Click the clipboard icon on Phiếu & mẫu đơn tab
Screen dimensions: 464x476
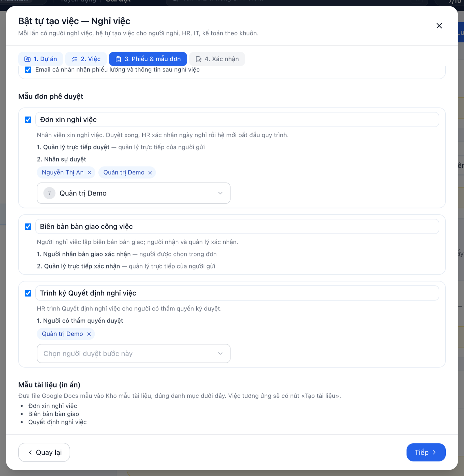(118, 59)
